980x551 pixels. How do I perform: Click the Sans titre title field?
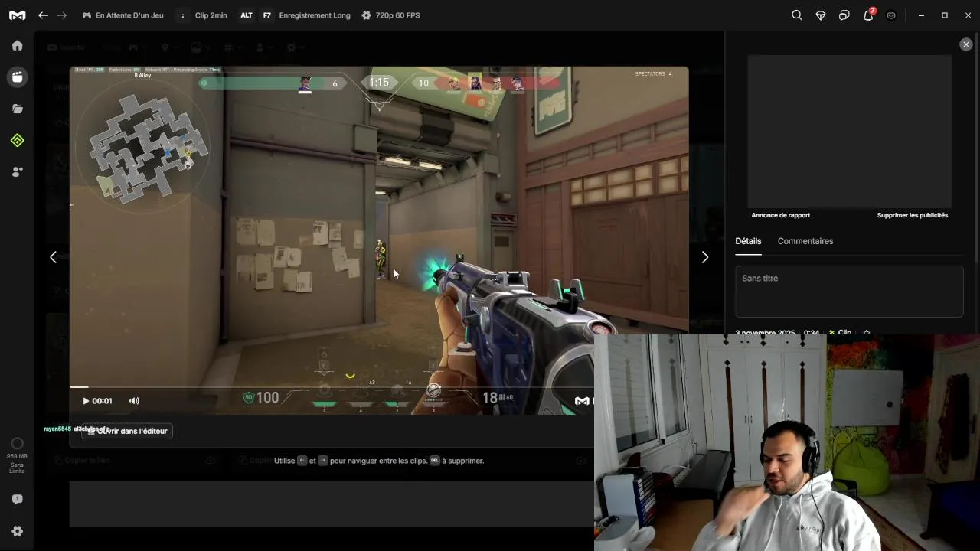(x=849, y=292)
